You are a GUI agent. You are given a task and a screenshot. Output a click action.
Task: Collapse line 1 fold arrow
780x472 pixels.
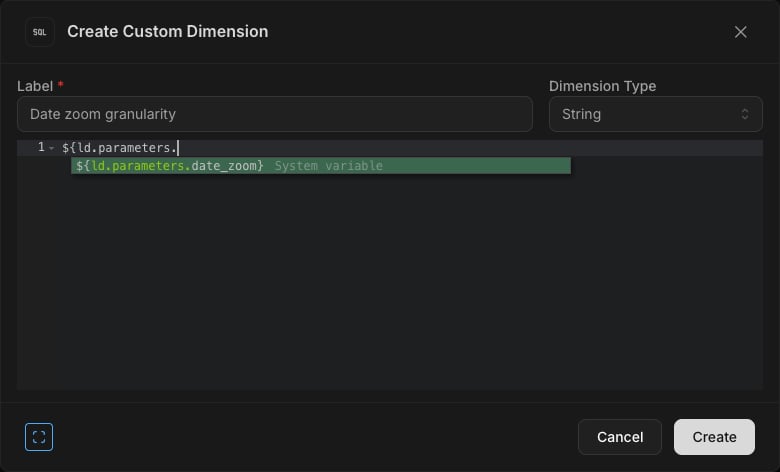52,148
